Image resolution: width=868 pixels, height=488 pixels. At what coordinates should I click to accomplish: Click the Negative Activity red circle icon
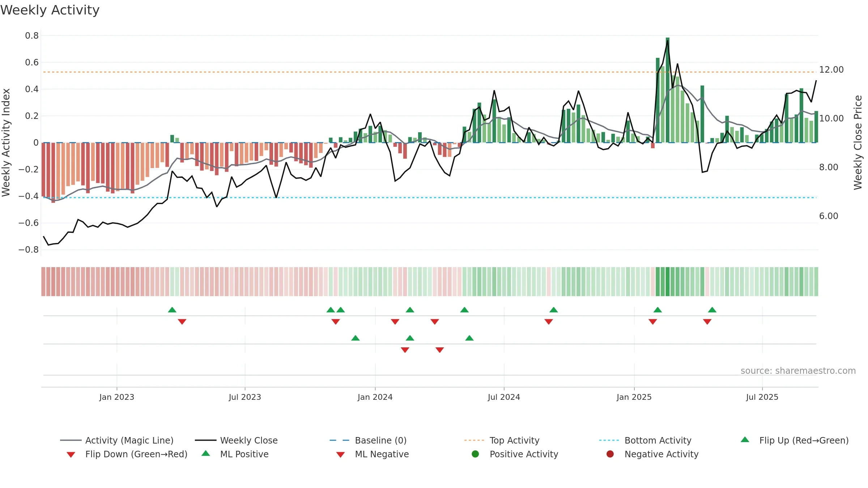(610, 454)
